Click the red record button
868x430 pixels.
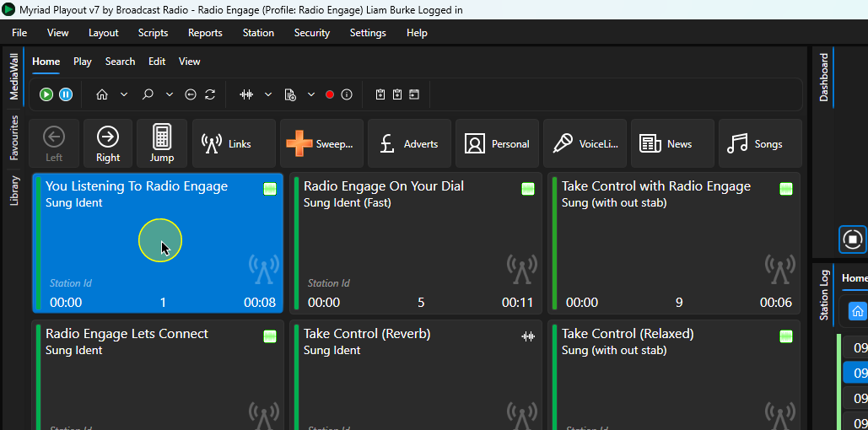tap(330, 94)
